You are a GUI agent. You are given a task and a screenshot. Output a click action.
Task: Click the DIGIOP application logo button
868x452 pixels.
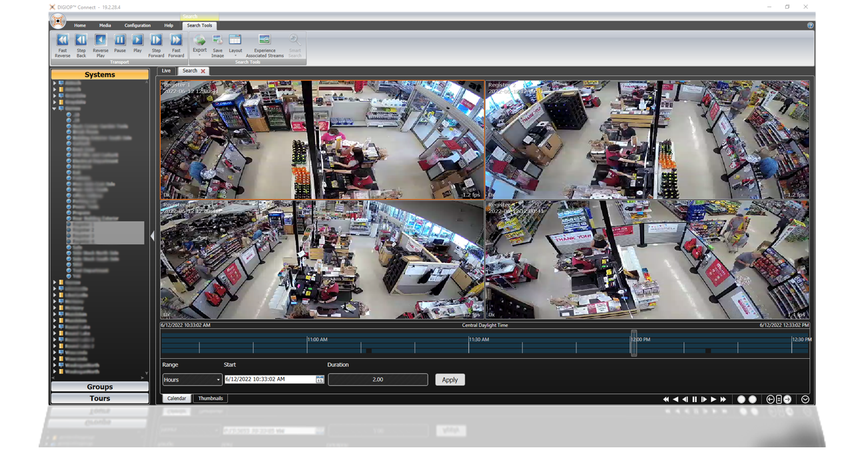coord(59,21)
